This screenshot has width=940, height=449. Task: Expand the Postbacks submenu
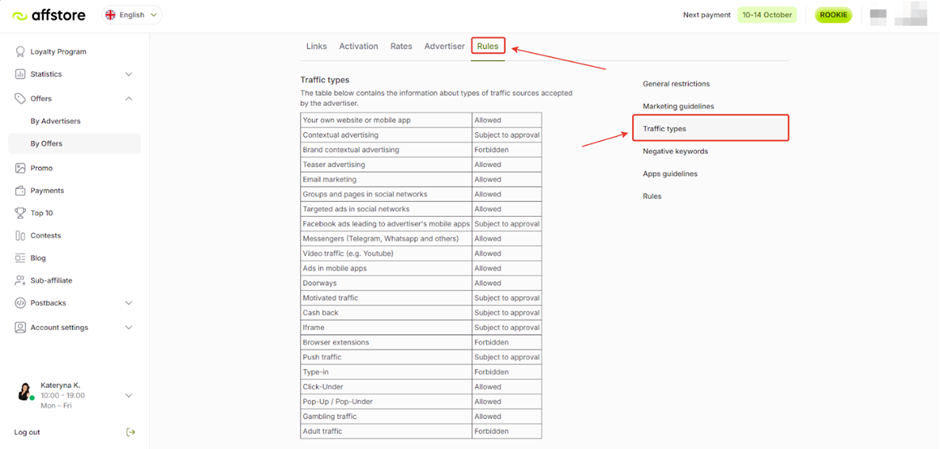point(128,303)
